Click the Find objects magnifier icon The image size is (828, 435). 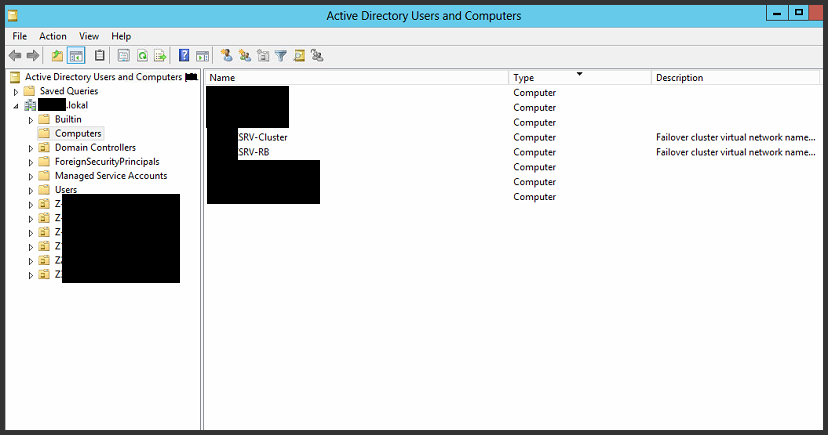[299, 55]
